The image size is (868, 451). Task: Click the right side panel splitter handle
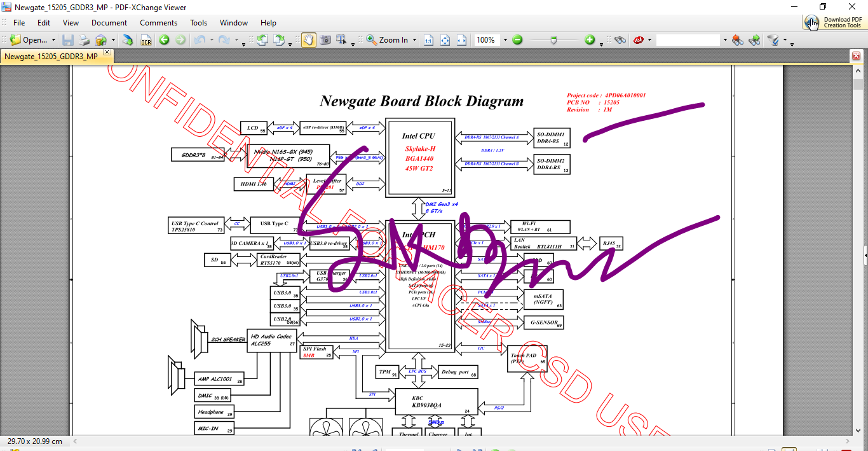(865, 255)
